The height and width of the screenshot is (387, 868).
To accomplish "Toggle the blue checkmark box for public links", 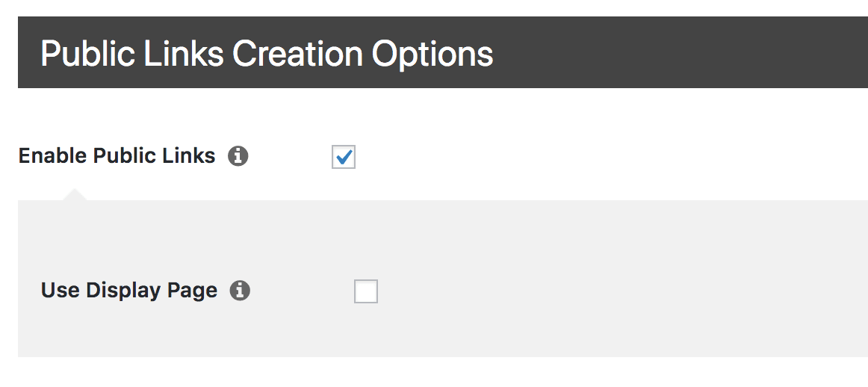I will (x=344, y=157).
